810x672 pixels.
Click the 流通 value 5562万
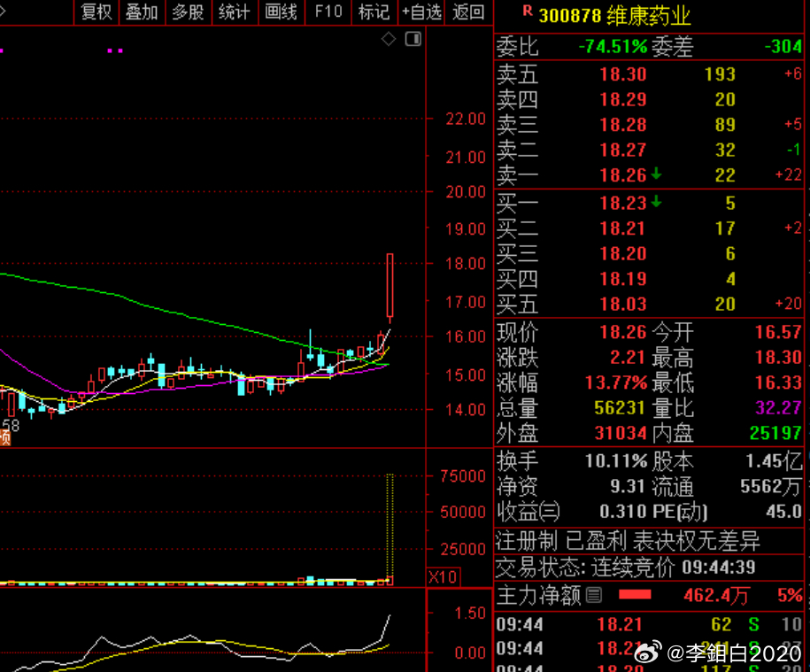[771, 487]
